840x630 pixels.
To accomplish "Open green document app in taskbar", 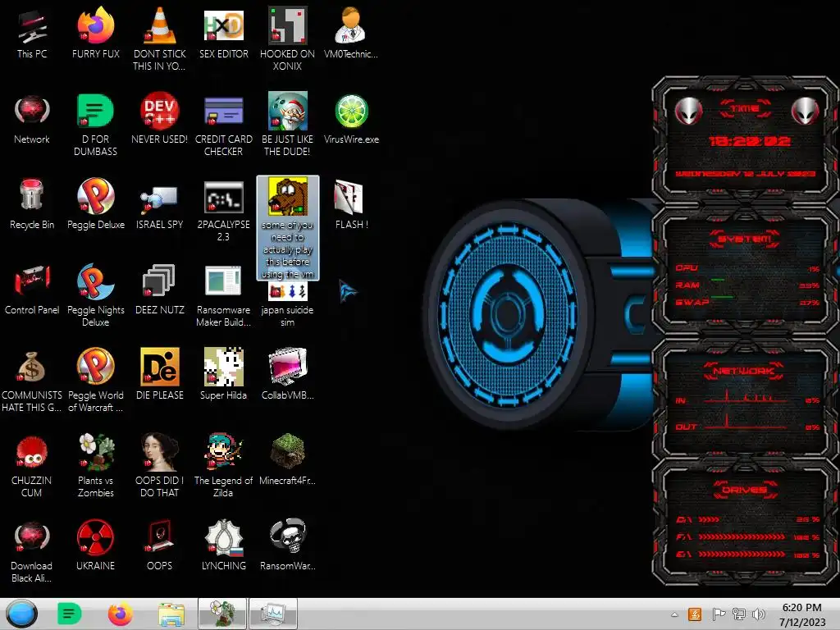I will (x=69, y=614).
